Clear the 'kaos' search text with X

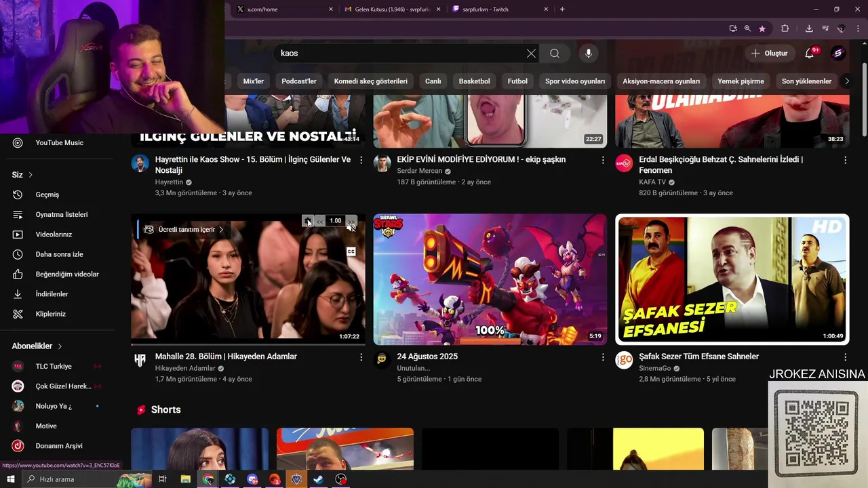coord(531,54)
